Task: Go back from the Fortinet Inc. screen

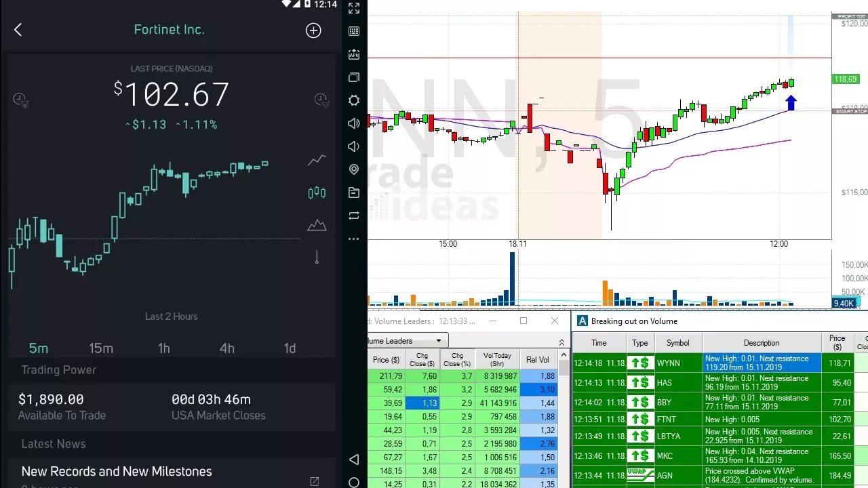Action: coord(18,30)
